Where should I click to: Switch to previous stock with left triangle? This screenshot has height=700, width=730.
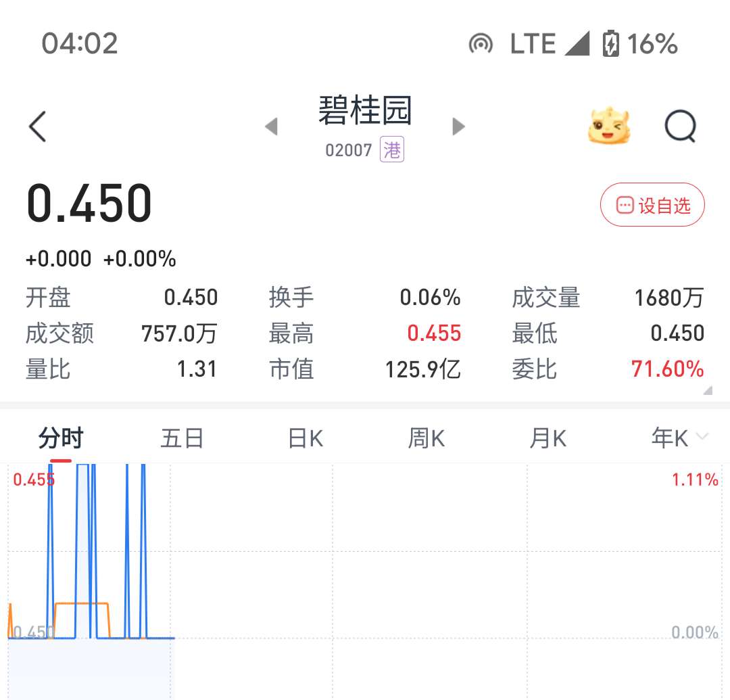[x=272, y=126]
